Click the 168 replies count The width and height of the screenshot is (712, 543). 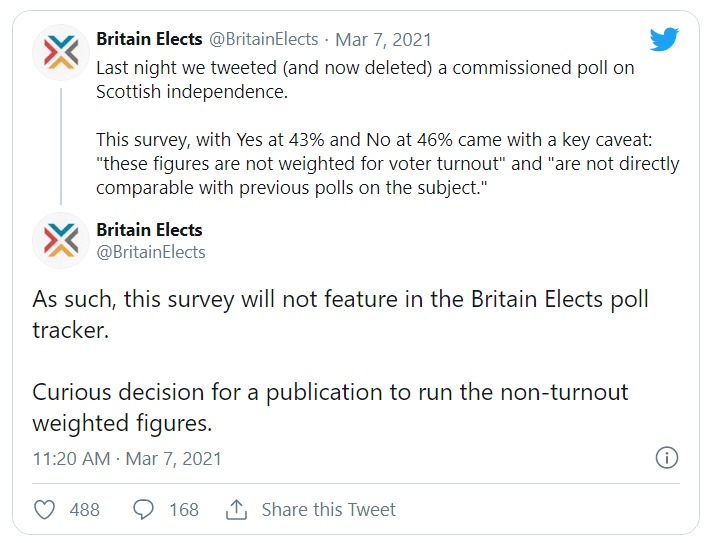click(x=184, y=510)
